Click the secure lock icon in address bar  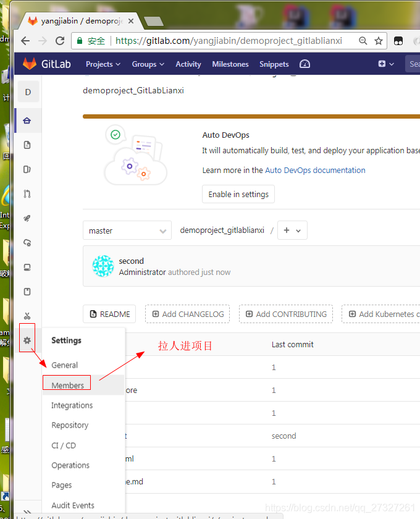[x=80, y=41]
